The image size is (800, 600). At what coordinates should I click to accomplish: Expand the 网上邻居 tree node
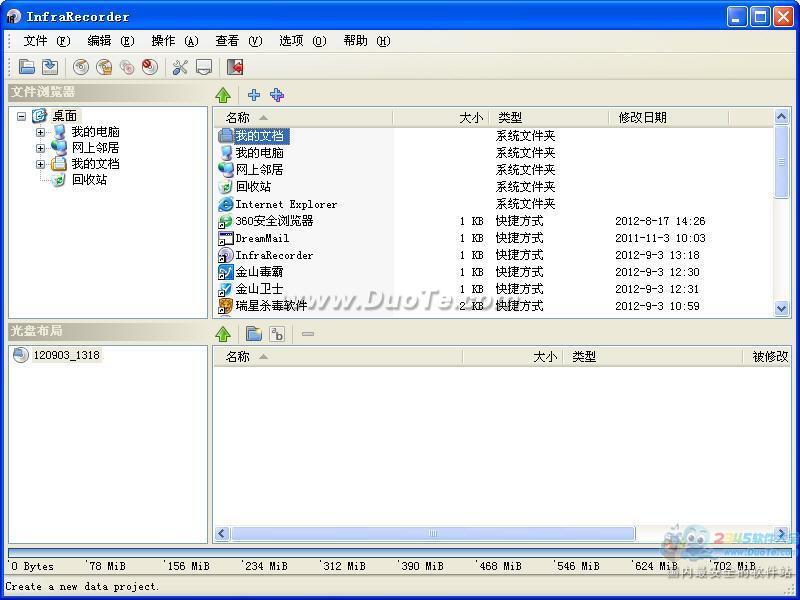click(x=41, y=148)
